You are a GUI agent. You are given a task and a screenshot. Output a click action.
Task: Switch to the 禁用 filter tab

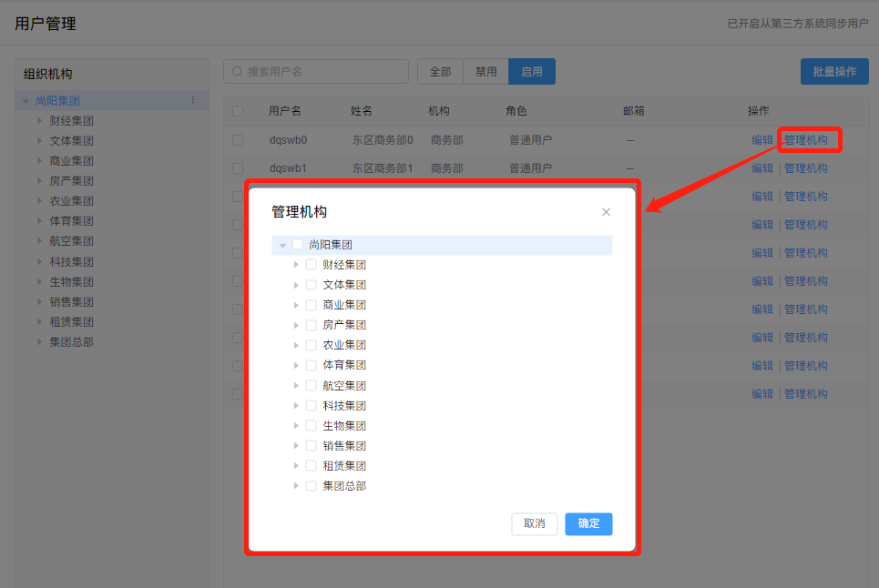[x=486, y=72]
